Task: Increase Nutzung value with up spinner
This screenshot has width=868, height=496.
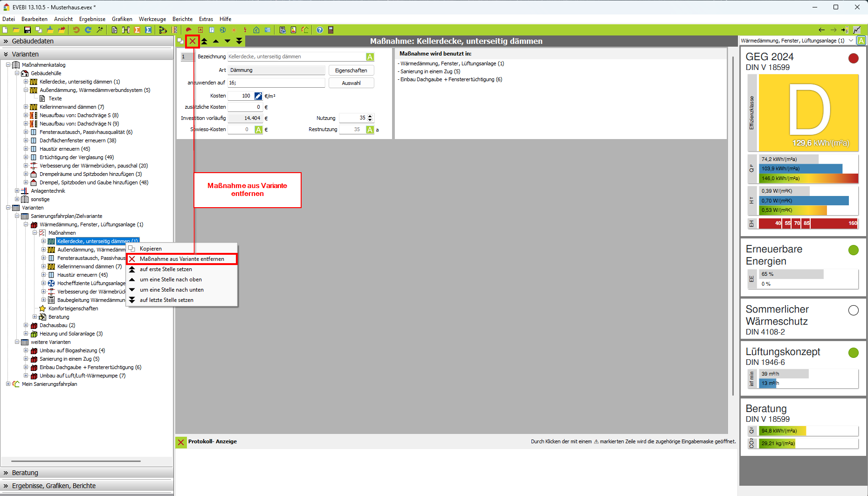Action: tap(370, 116)
